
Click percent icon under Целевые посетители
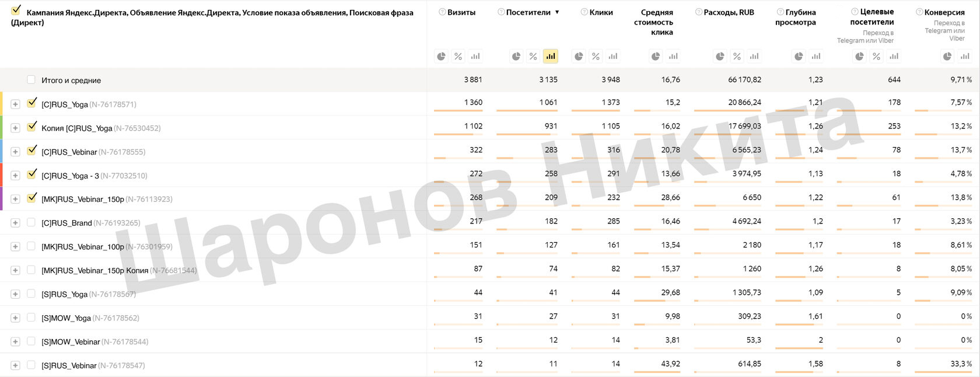pyautogui.click(x=876, y=56)
